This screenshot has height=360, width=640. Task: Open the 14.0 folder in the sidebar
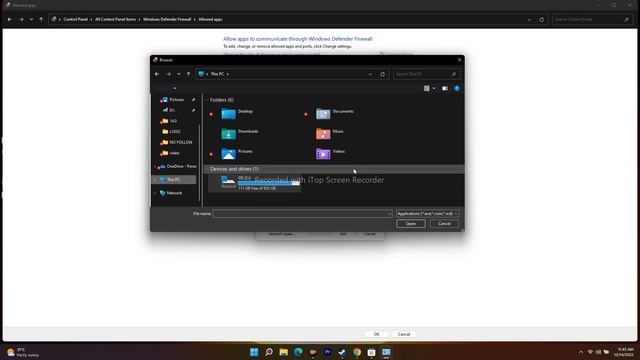pyautogui.click(x=173, y=121)
